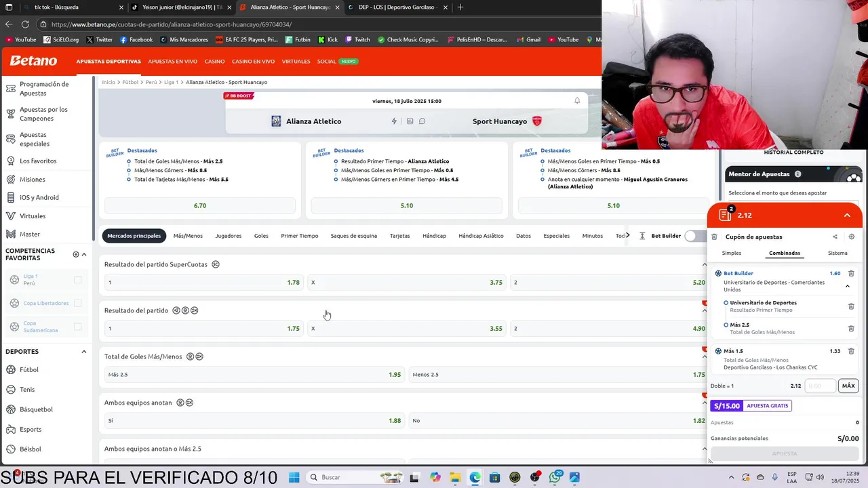Show hidden system tray icons
The image size is (868, 488).
(731, 477)
